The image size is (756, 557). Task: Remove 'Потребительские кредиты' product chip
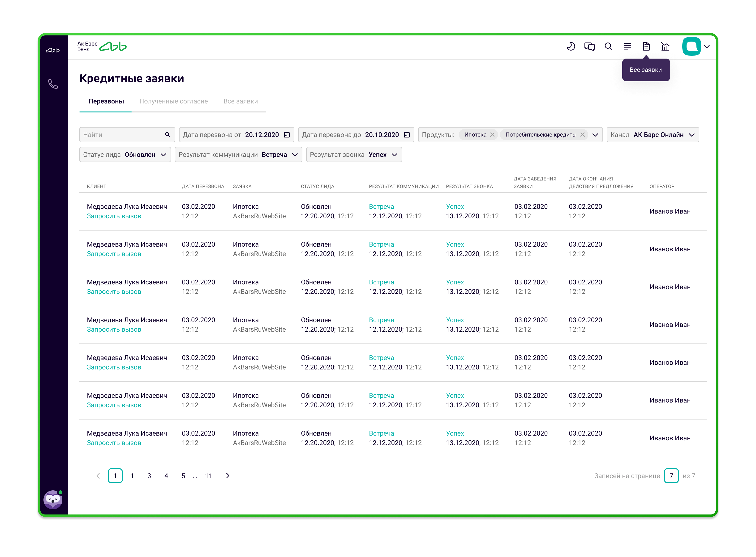[582, 135]
